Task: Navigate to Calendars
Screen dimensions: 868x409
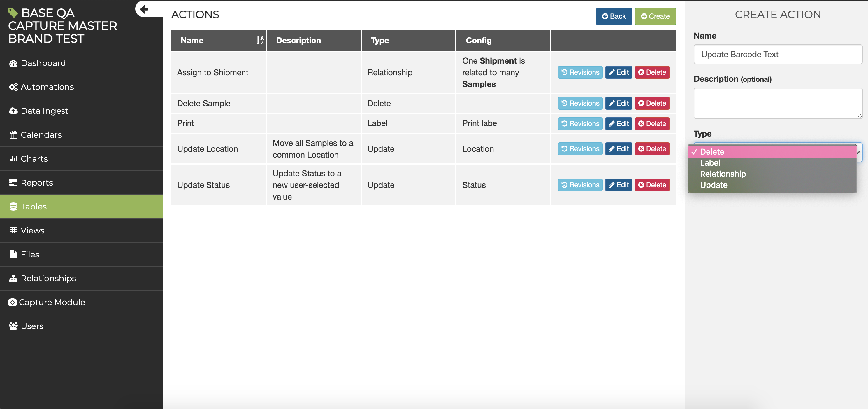Action: tap(41, 135)
